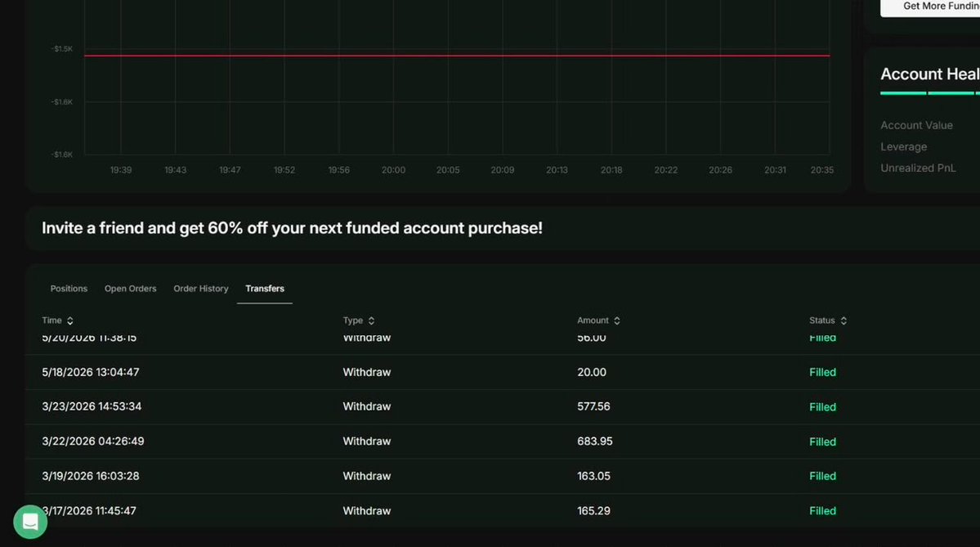Click the second green Account Health bar segment

click(x=951, y=93)
